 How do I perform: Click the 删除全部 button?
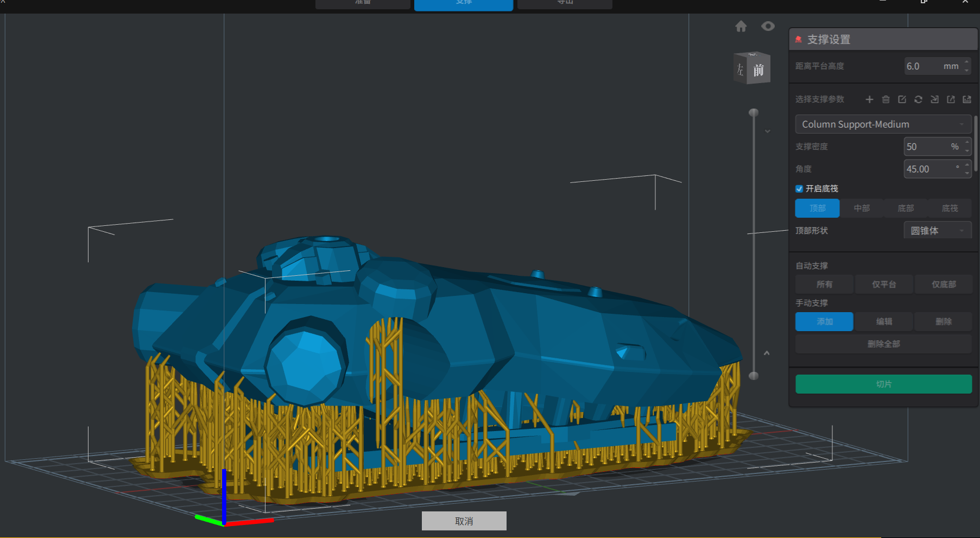(883, 344)
